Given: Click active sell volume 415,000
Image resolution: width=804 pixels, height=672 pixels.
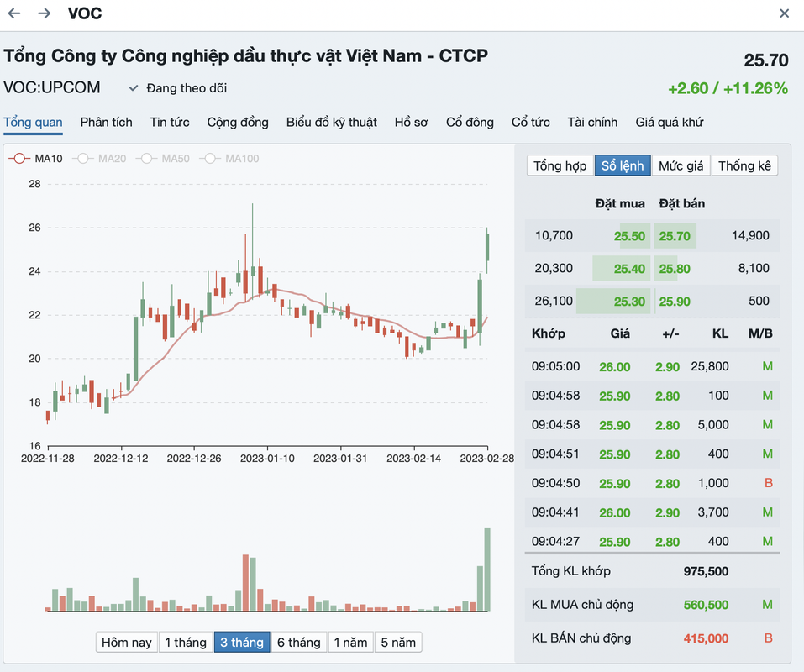Looking at the screenshot, I should pos(706,638).
